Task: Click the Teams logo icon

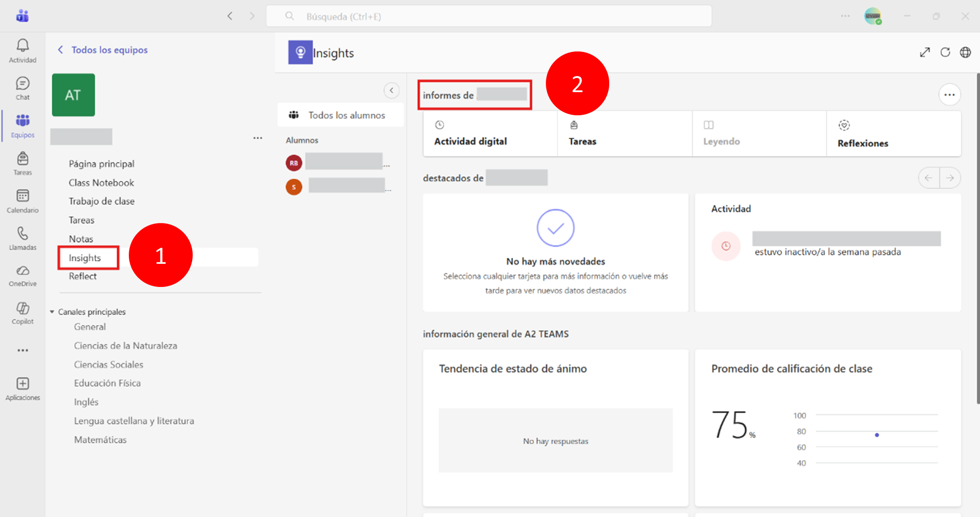Action: (x=23, y=16)
